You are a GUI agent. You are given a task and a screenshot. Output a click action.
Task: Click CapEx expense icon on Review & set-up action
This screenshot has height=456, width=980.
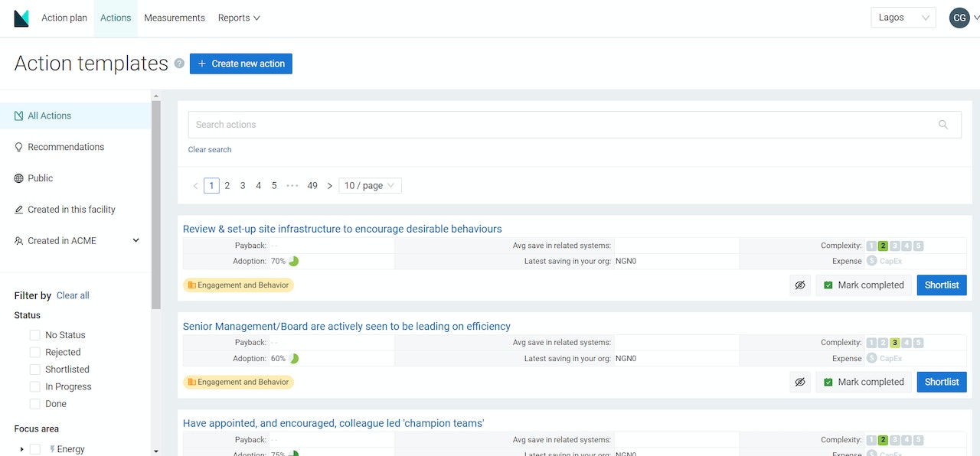[x=872, y=261]
